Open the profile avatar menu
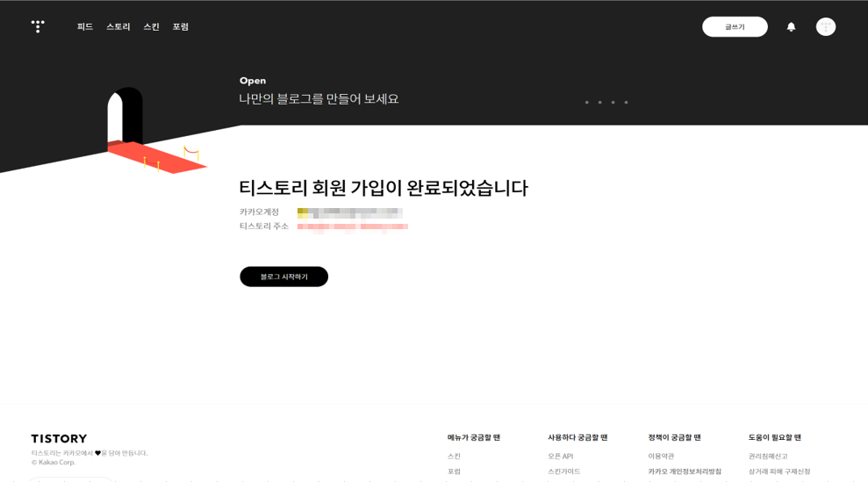The width and height of the screenshot is (868, 482). point(825,26)
